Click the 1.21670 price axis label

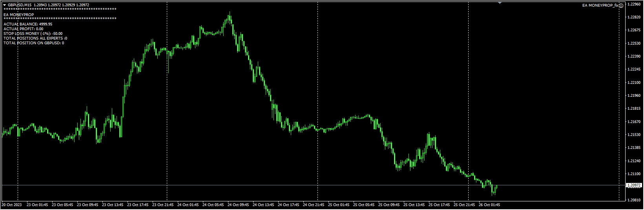[634, 122]
